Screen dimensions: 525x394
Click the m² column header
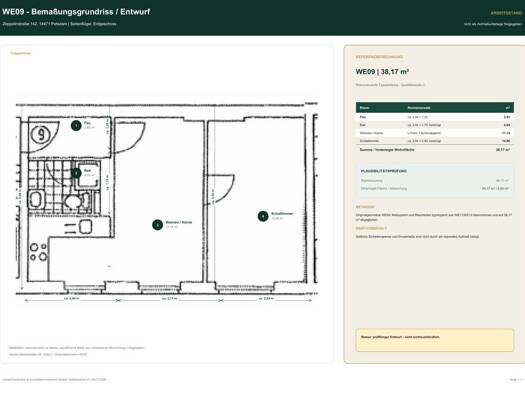click(x=508, y=108)
